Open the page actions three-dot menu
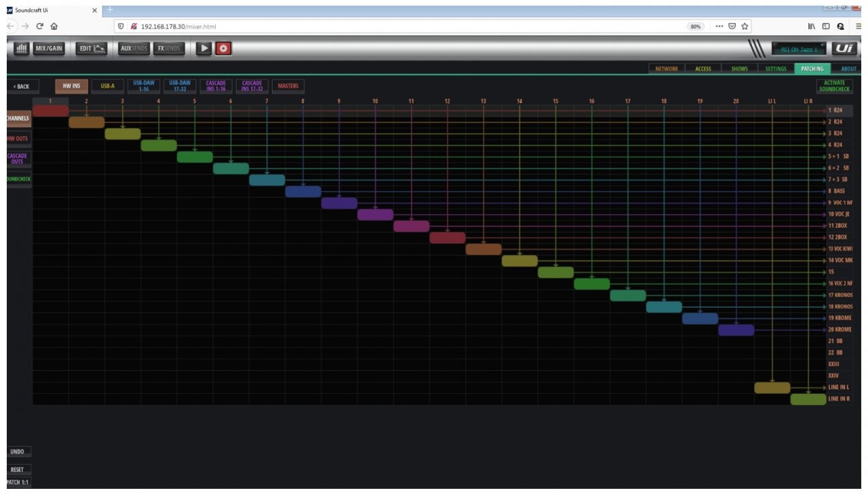 pyautogui.click(x=719, y=26)
